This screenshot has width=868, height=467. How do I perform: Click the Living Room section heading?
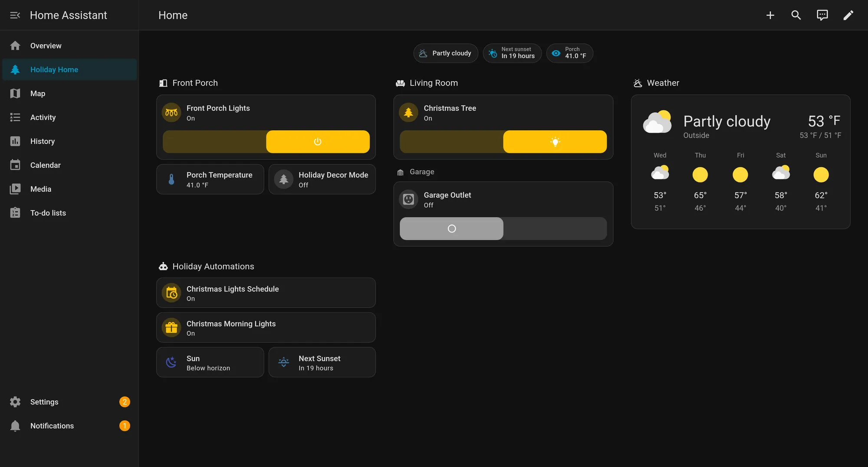[427, 83]
